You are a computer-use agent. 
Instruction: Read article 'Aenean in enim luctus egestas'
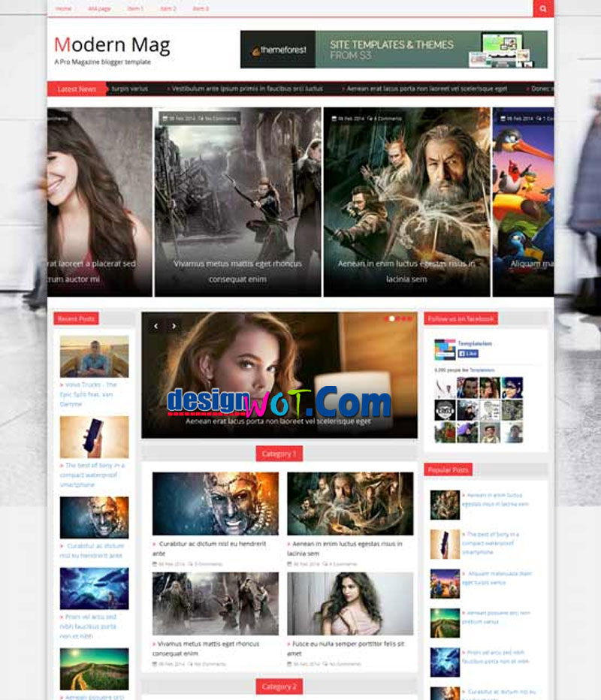[x=345, y=548]
